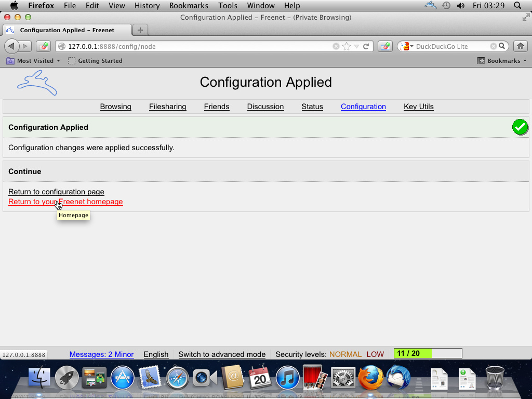Click the browser back arrow button
Screen dimensions: 532x399
[11, 46]
